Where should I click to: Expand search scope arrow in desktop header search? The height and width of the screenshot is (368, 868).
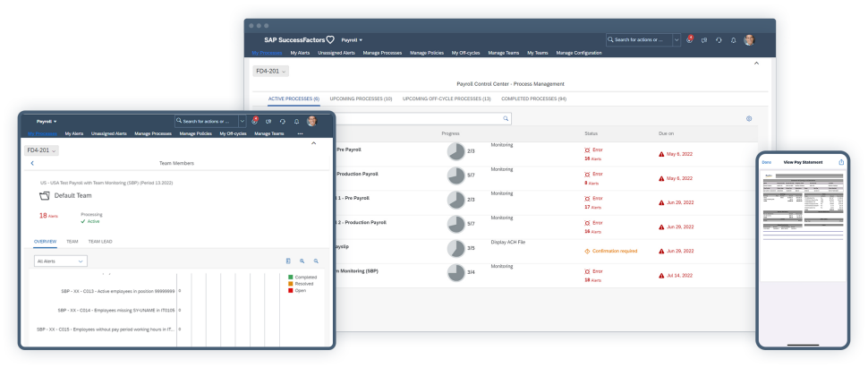(x=677, y=40)
